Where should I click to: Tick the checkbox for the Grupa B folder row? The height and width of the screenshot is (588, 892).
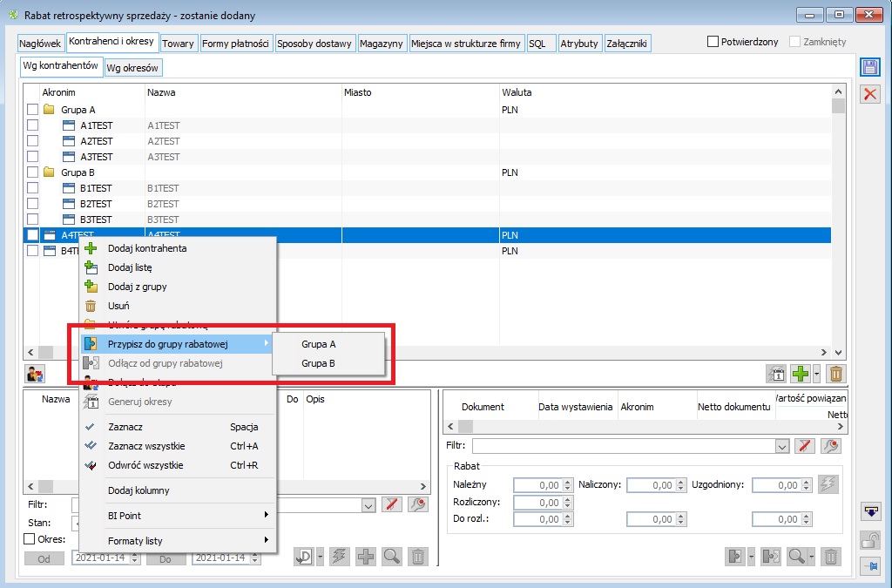tap(32, 172)
